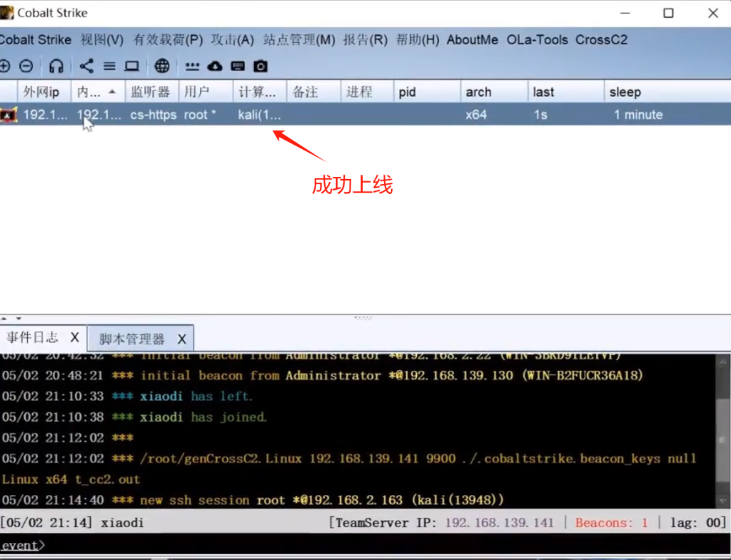Open the 有效载荷(P) menu

point(168,40)
